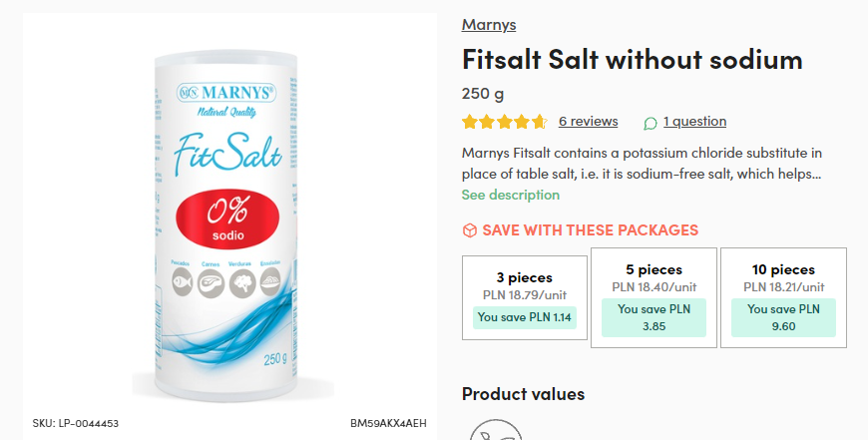Click the package box icon
This screenshot has height=440, width=868.
click(470, 230)
